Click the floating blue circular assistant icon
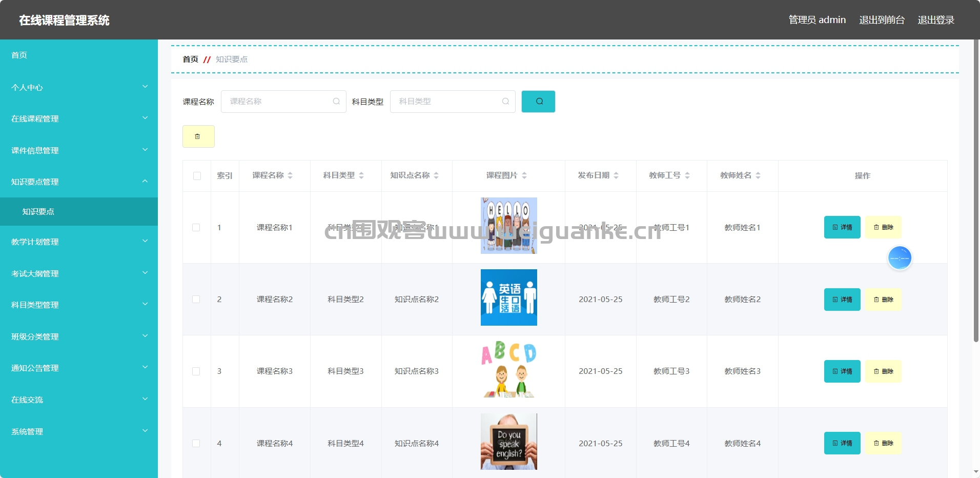The width and height of the screenshot is (980, 478). [x=900, y=258]
